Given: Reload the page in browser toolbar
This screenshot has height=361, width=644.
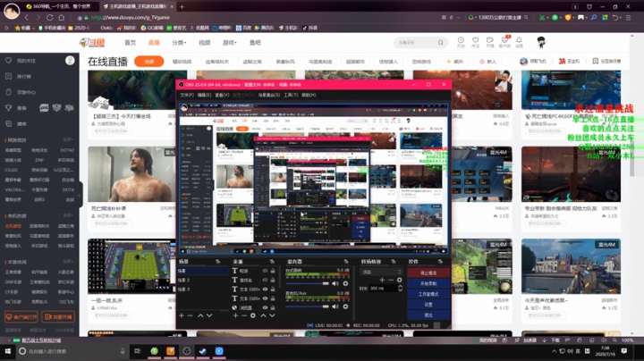Looking at the screenshot, I should pos(50,18).
